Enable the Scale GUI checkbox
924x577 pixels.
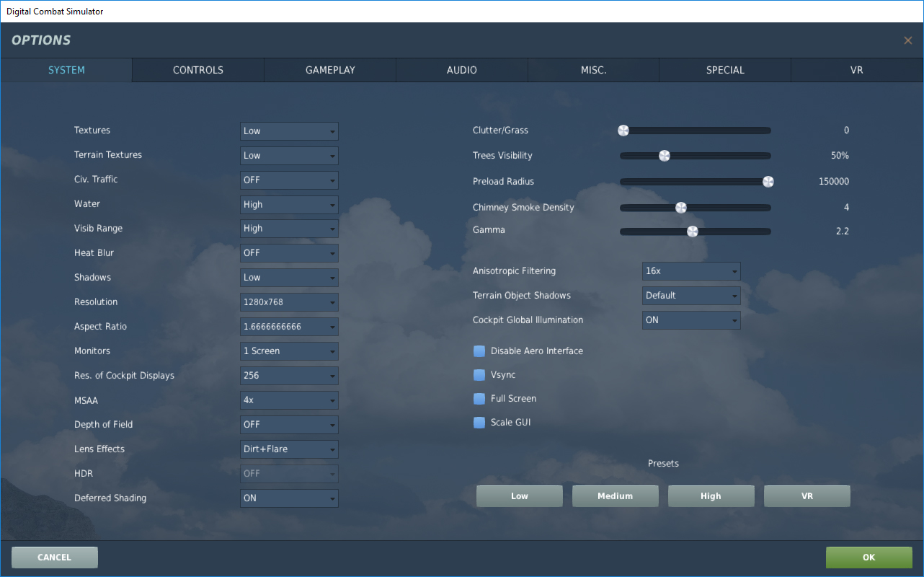(479, 423)
